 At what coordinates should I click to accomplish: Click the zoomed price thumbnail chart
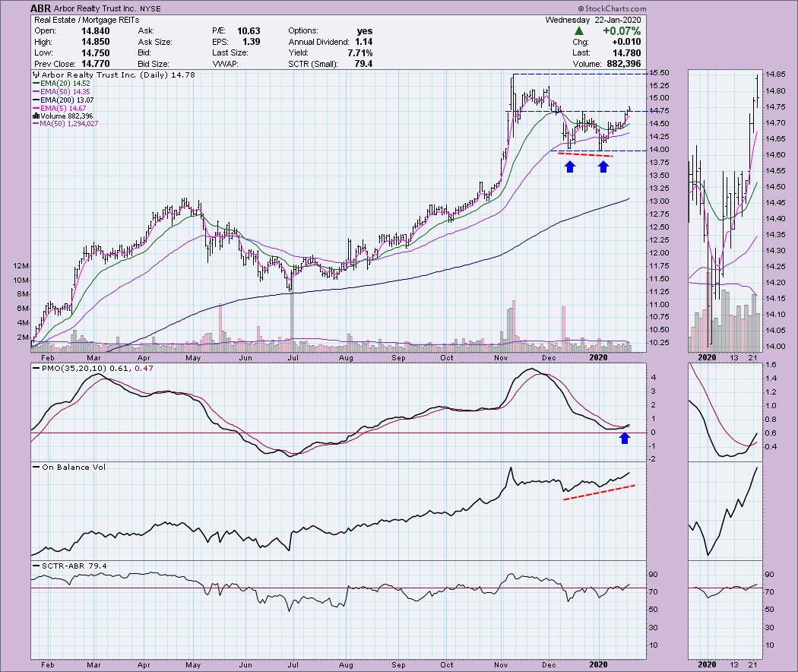tap(725, 211)
